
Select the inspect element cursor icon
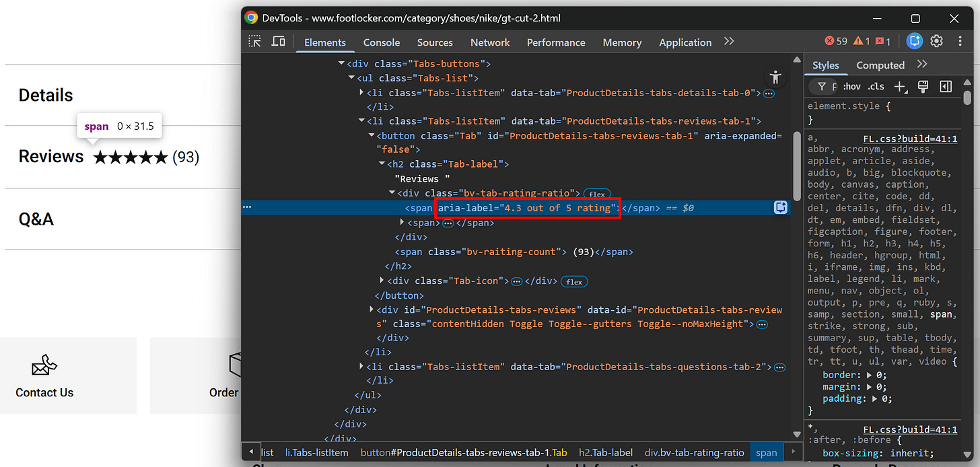[x=254, y=41]
